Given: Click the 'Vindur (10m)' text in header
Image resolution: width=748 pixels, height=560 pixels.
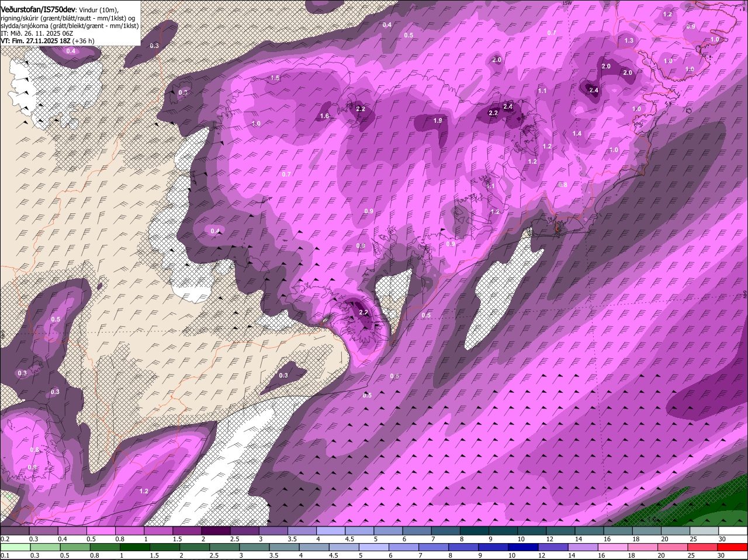Looking at the screenshot, I should tap(98, 9).
